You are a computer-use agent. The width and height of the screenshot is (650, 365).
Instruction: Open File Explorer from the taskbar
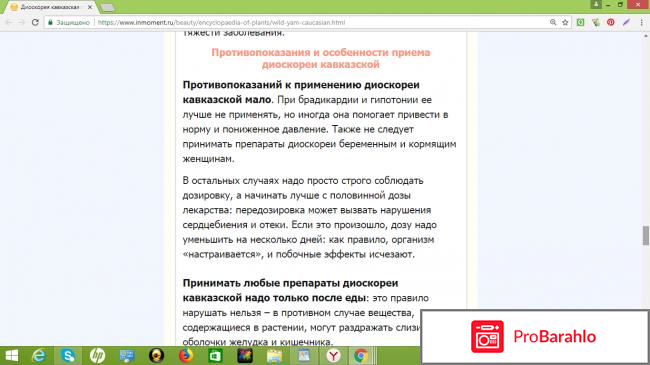click(274, 356)
